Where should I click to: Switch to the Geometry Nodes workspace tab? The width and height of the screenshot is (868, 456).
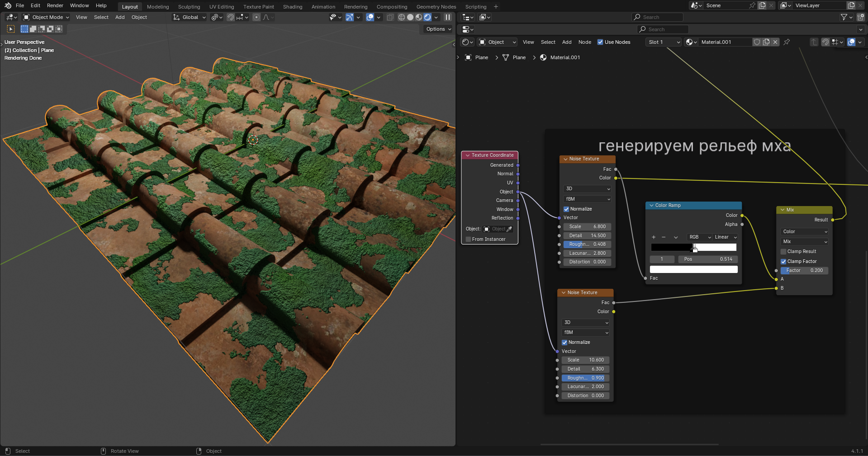tap(436, 7)
